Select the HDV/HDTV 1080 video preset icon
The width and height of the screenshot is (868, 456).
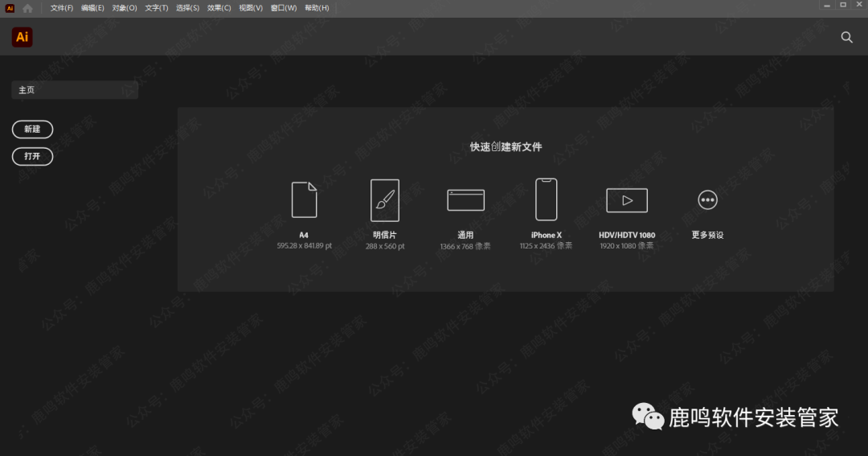tap(627, 199)
